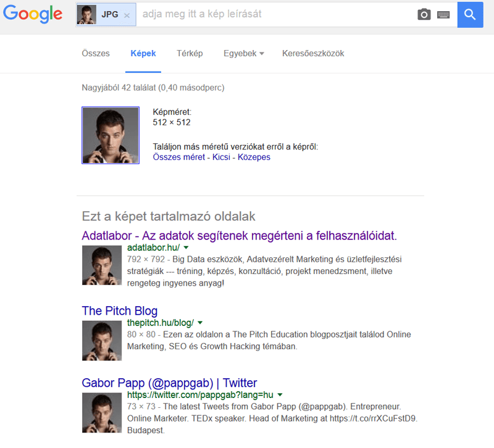Click the twitter.com/pappgab URL text

tap(200, 394)
